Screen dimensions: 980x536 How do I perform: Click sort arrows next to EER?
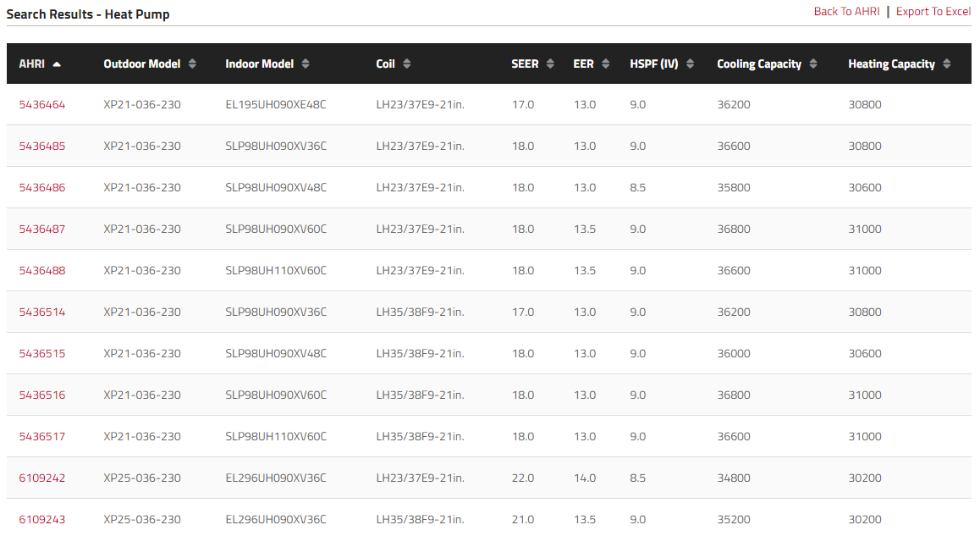point(606,64)
